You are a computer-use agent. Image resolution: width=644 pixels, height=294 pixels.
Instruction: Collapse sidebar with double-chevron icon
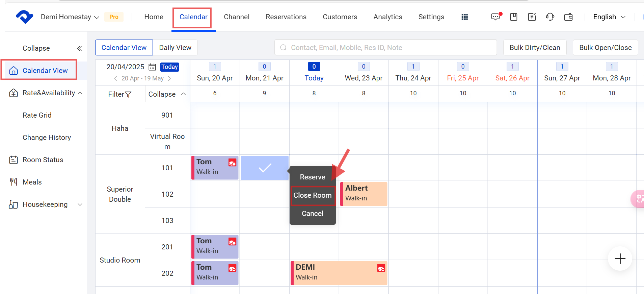pos(80,48)
